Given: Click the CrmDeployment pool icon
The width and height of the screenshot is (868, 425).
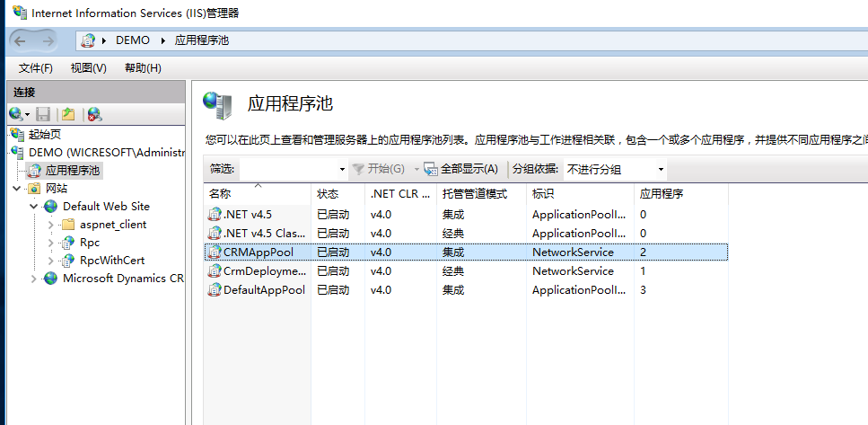Looking at the screenshot, I should (x=215, y=271).
